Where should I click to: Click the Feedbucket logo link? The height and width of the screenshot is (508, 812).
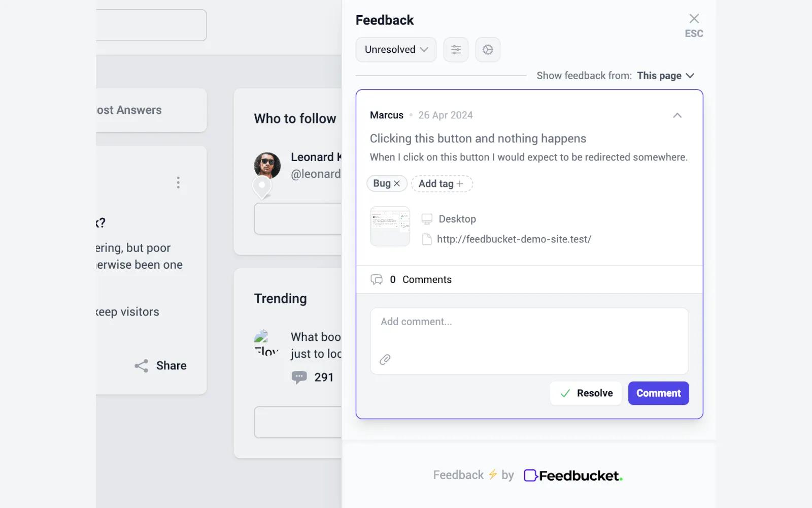573,475
